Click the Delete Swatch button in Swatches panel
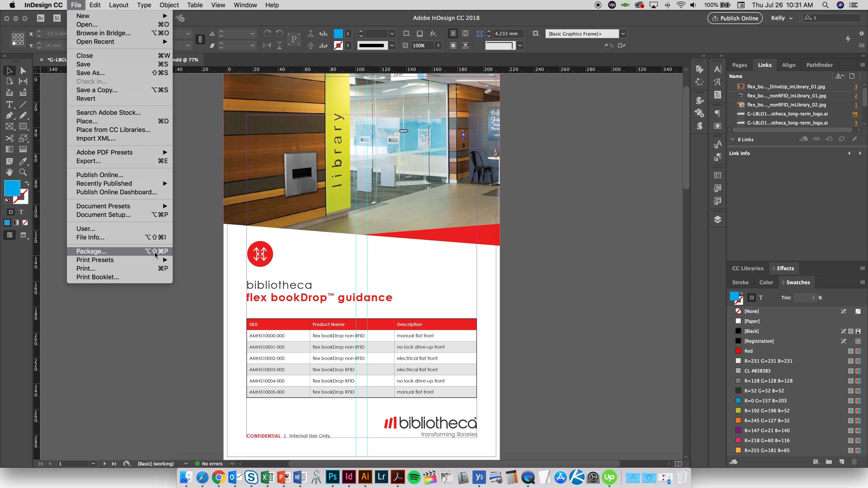Screen dimensions: 868x488 point(854,461)
